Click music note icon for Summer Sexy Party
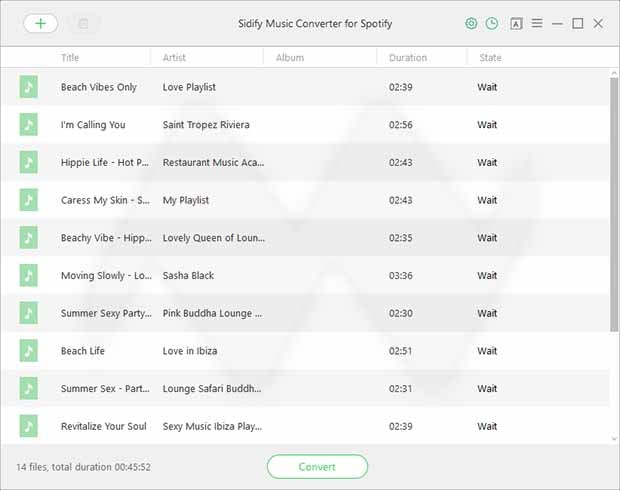Image resolution: width=620 pixels, height=490 pixels. (28, 313)
